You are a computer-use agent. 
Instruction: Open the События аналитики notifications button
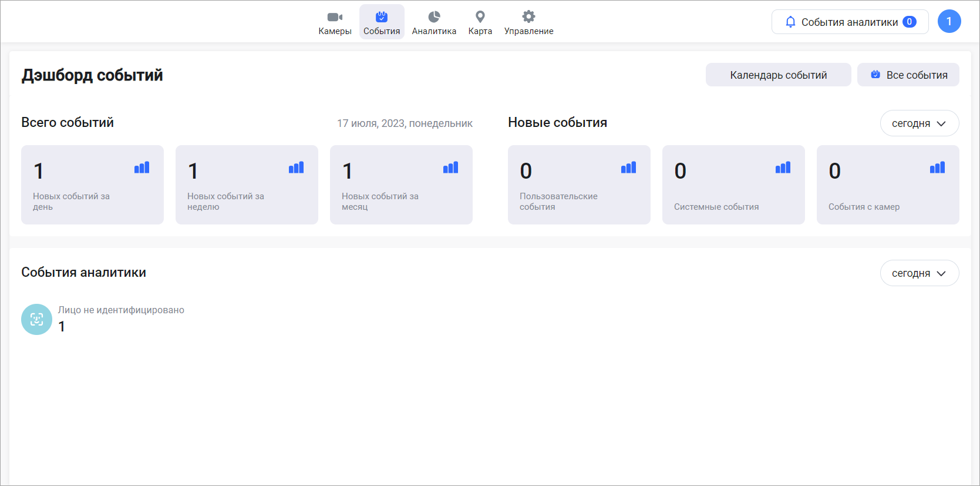[x=850, y=22]
